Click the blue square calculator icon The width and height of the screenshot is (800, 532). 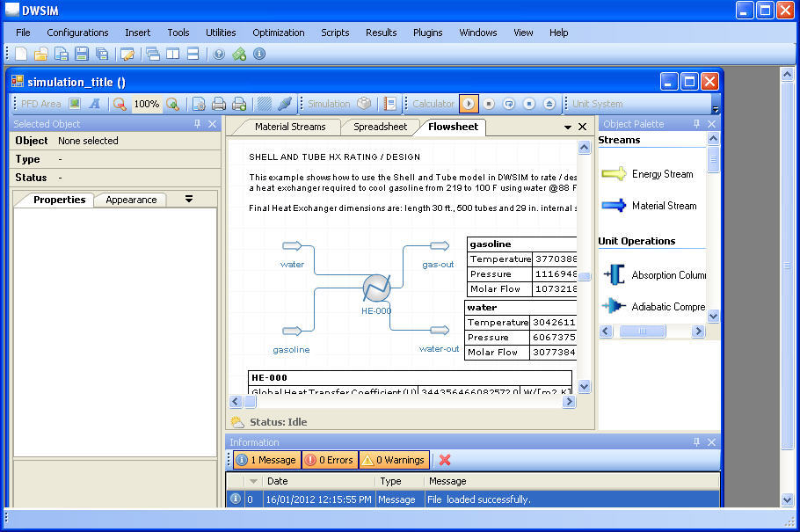[x=529, y=104]
